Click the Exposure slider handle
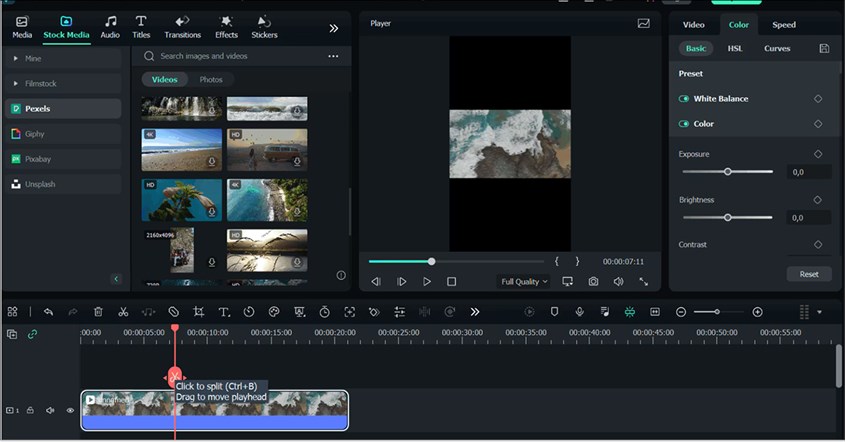Image resolution: width=845 pixels, height=442 pixels. pyautogui.click(x=728, y=172)
